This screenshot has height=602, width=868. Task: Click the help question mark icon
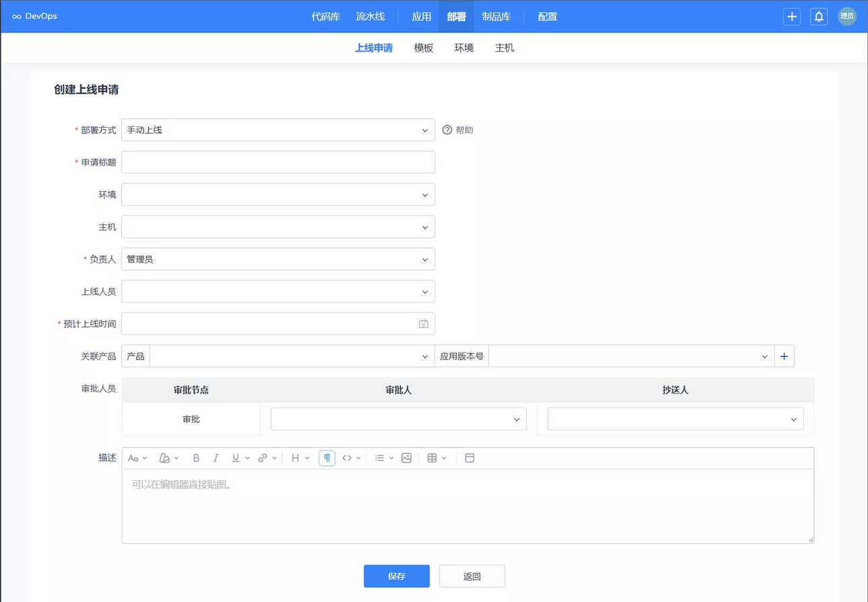[x=447, y=130]
